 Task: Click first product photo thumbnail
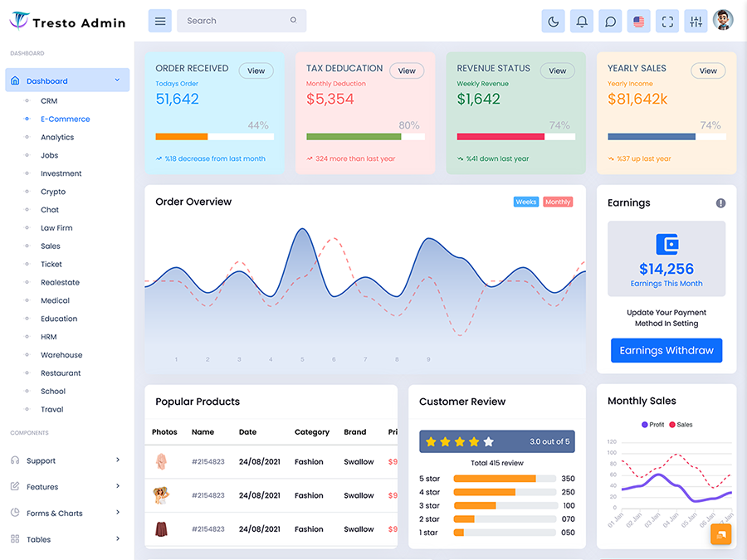tap(162, 461)
